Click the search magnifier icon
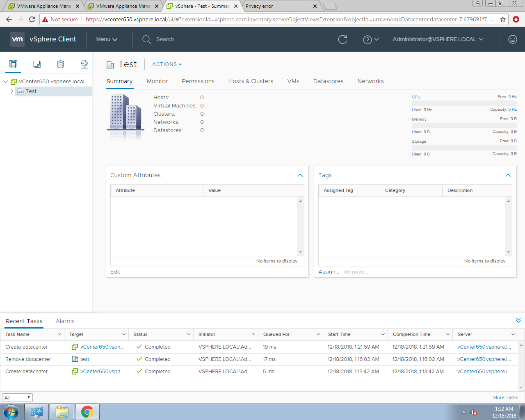 (x=146, y=39)
